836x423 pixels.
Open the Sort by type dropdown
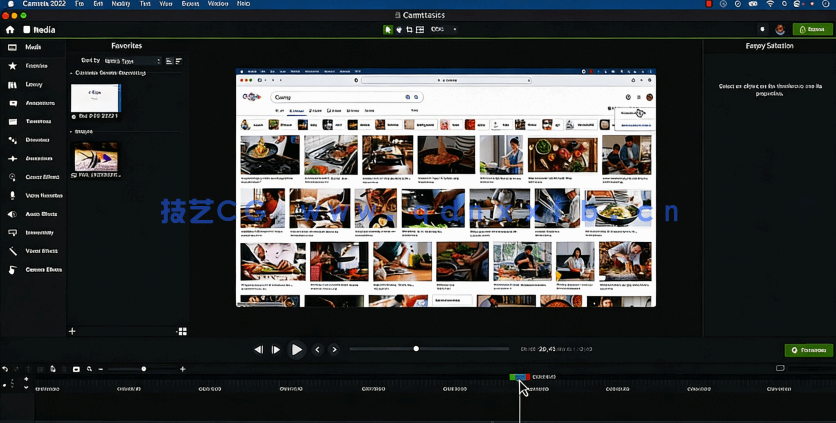pyautogui.click(x=132, y=61)
